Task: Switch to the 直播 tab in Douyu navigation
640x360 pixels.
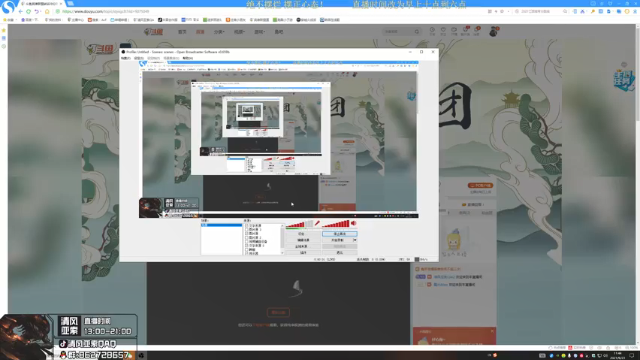Action: point(200,32)
